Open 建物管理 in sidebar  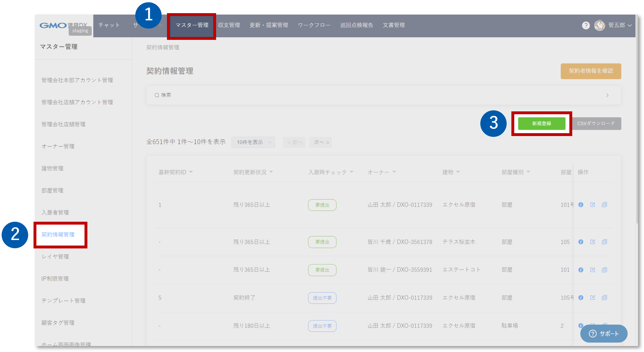coord(52,168)
